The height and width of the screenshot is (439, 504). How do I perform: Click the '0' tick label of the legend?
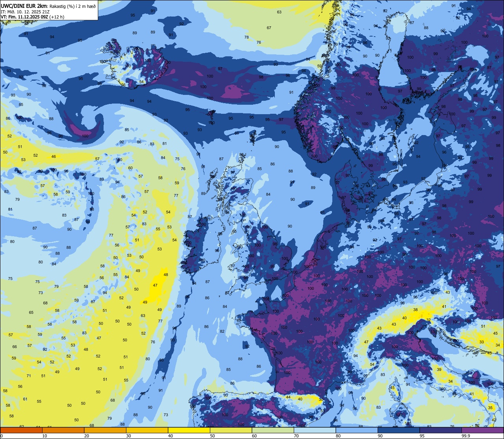[2, 436]
